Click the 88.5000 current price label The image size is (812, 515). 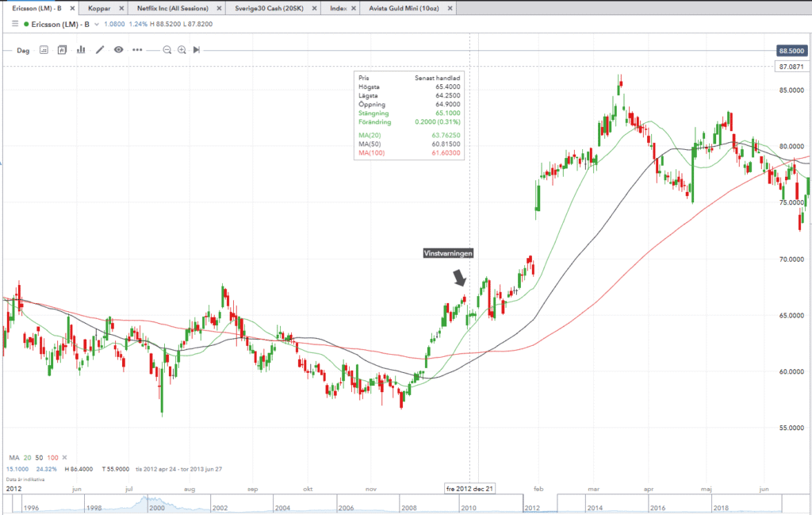click(x=794, y=50)
